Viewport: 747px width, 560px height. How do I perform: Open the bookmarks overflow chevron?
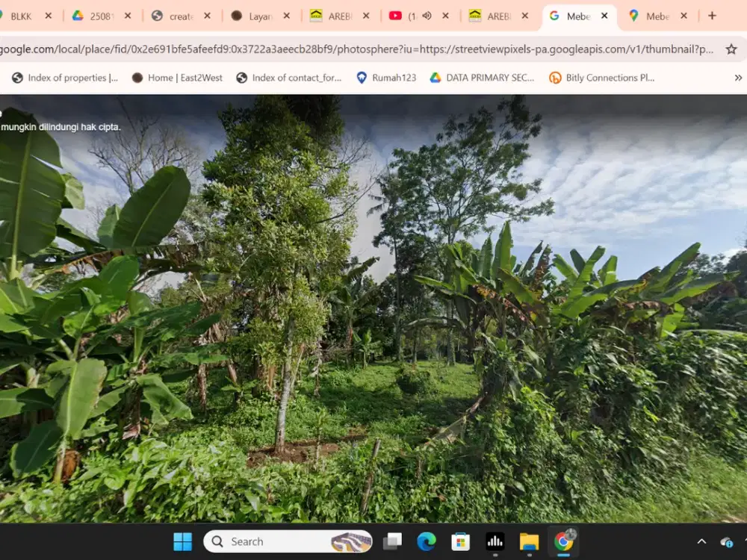pyautogui.click(x=737, y=77)
